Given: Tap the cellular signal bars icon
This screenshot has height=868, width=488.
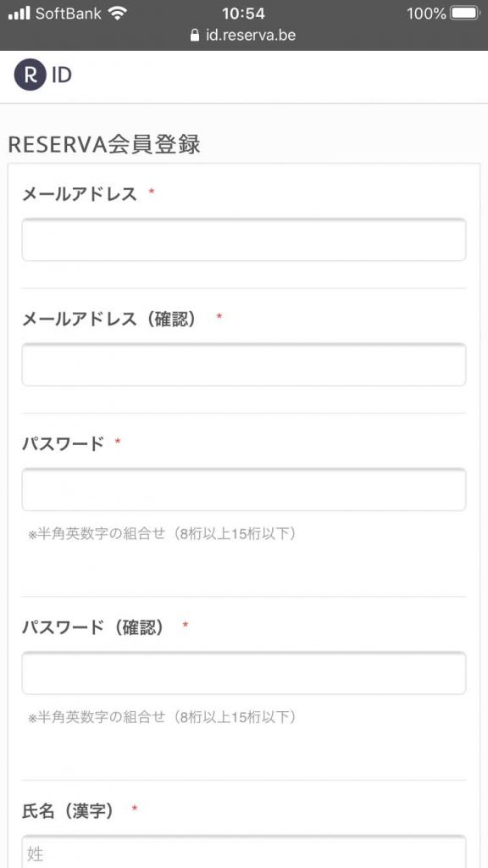Looking at the screenshot, I should (x=19, y=14).
